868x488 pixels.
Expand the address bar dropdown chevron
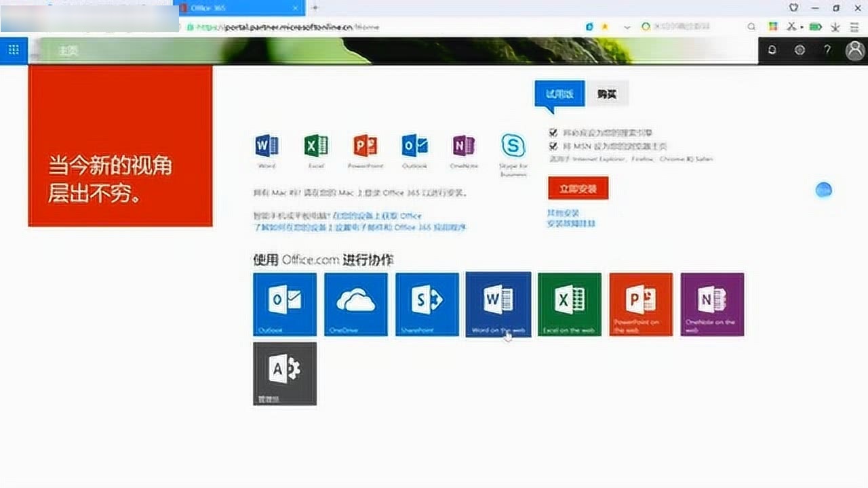(627, 27)
